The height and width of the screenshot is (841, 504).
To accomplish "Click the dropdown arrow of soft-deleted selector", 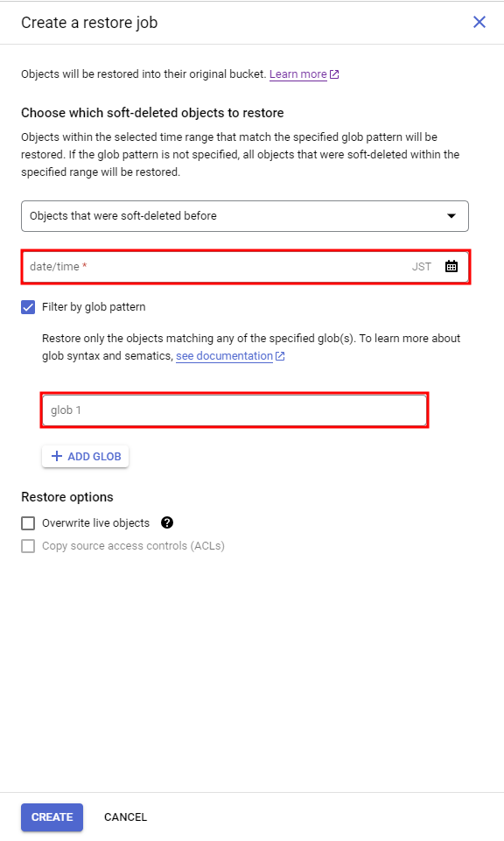I will pos(451,216).
